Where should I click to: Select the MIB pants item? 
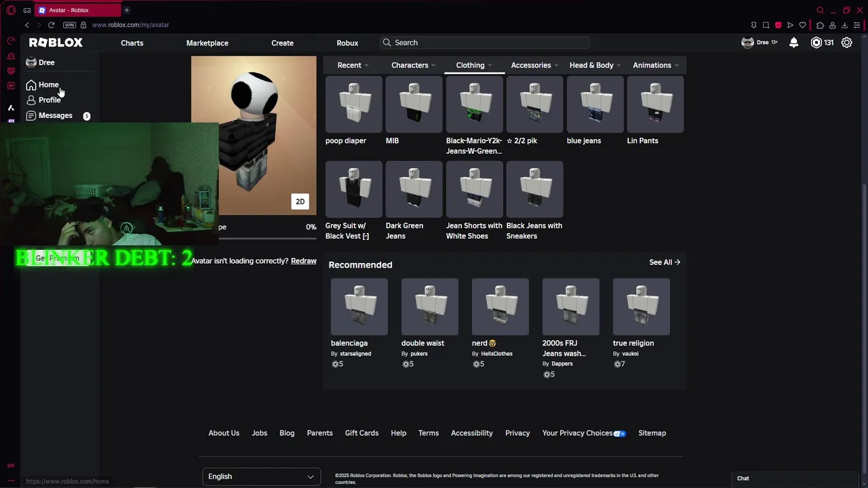[414, 105]
